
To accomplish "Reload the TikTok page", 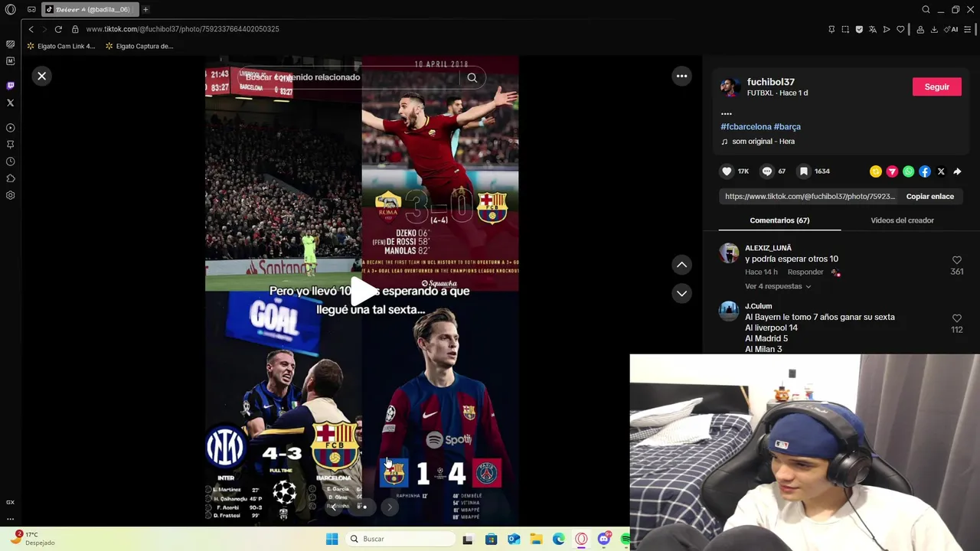I will 58,29.
